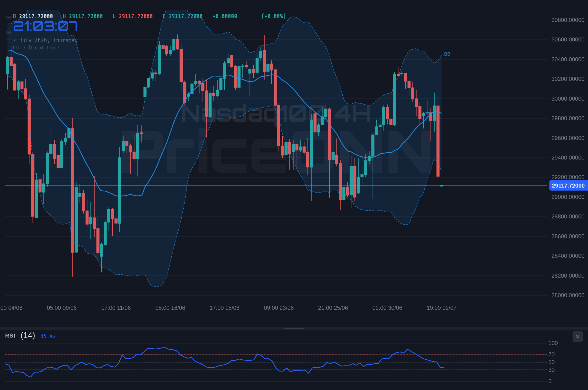588x390 pixels.
Task: Click the small green tick at current price
Action: (442, 185)
